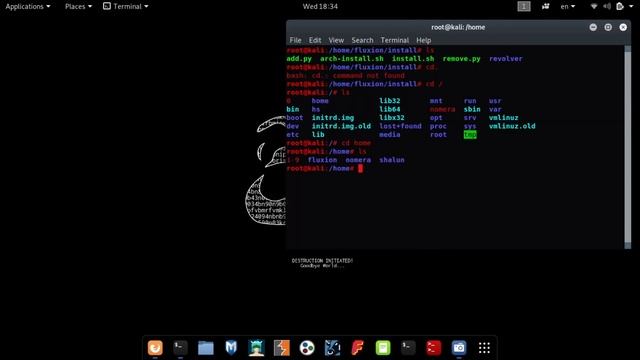Launch Metasploit from the blue M shield icon
640x360 pixels.
click(x=231, y=348)
